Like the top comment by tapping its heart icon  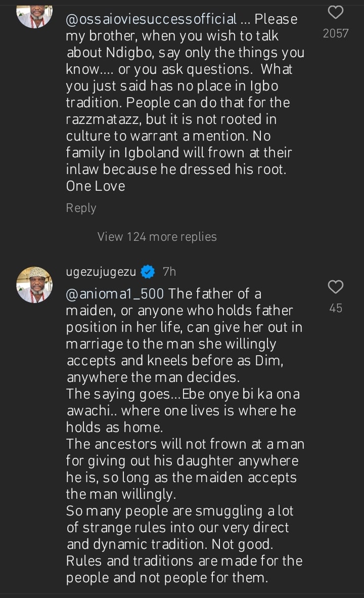tap(335, 13)
